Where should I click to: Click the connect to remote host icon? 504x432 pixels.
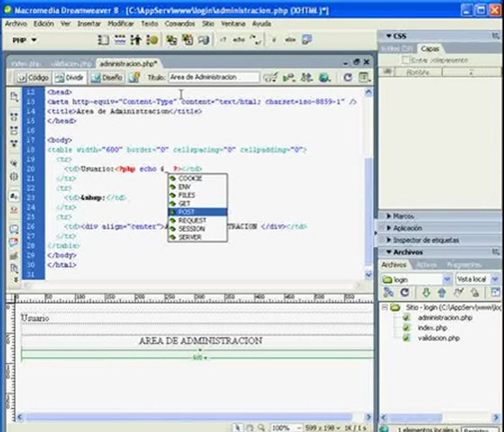click(x=389, y=292)
